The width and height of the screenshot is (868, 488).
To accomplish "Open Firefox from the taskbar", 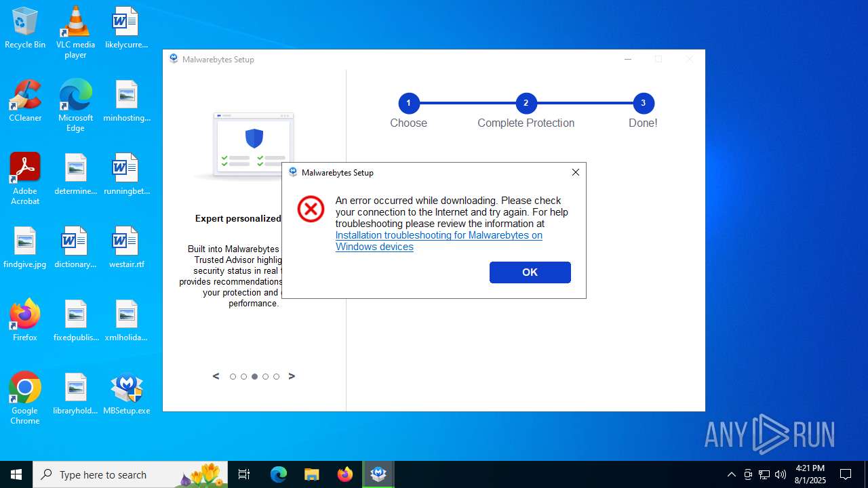I will point(345,474).
